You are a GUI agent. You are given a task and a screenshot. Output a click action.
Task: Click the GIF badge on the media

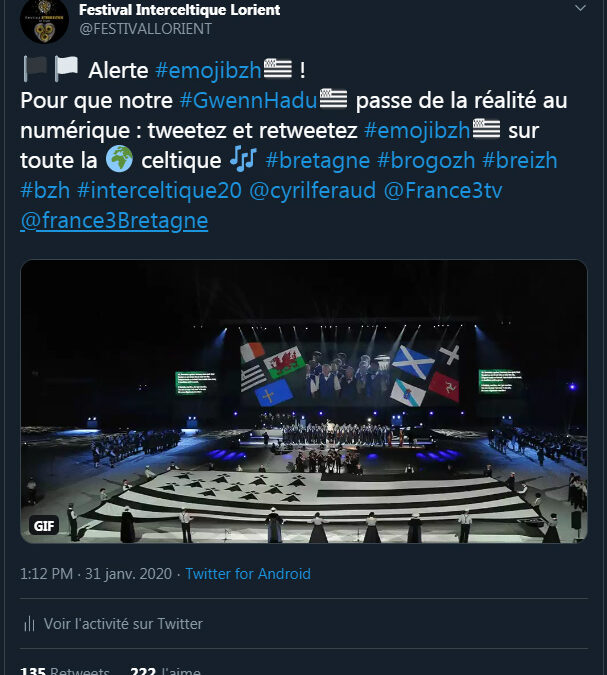(44, 526)
